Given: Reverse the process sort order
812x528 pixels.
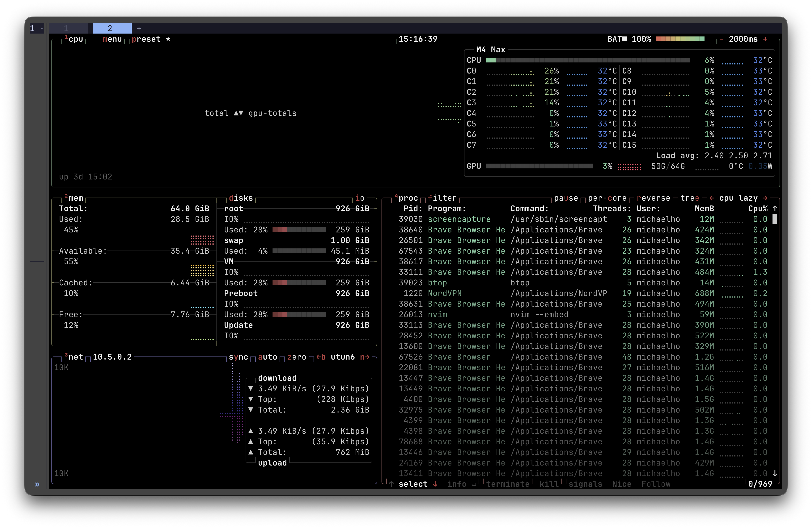Looking at the screenshot, I should click(x=653, y=198).
